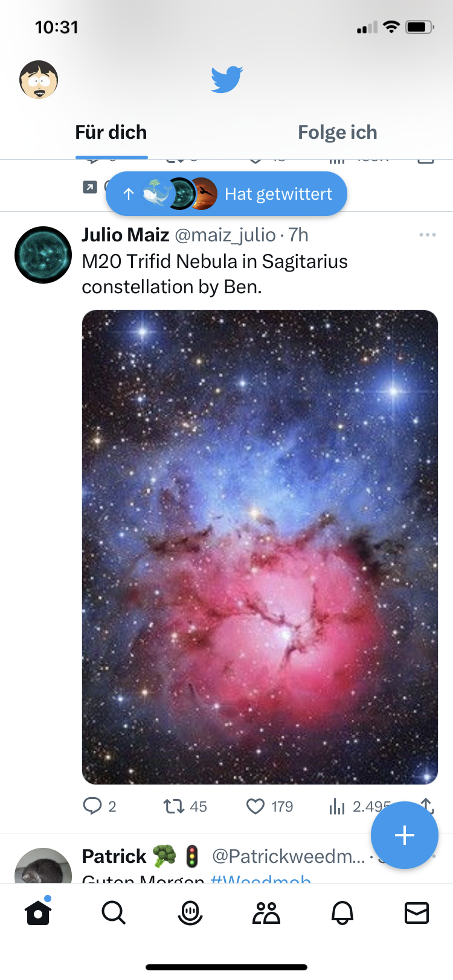Open Julio Maiz profile picture
The width and height of the screenshot is (453, 980).
(43, 255)
